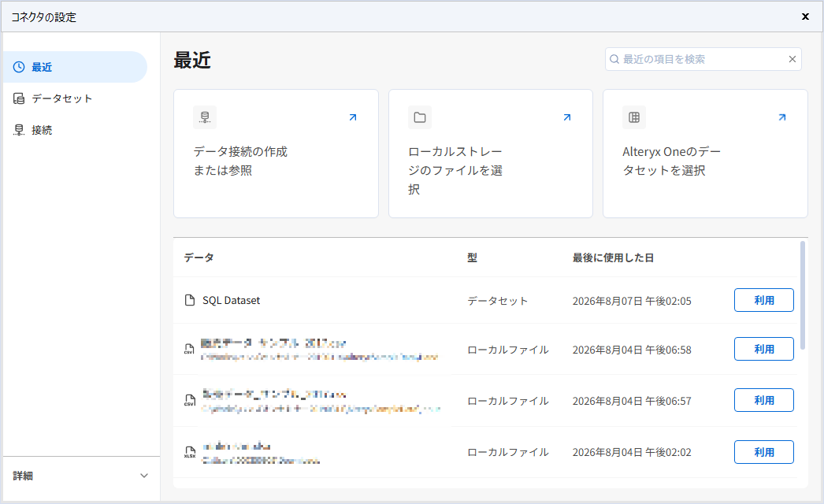
Task: Click the folder icon on ローカルストレージ card
Action: tap(419, 117)
